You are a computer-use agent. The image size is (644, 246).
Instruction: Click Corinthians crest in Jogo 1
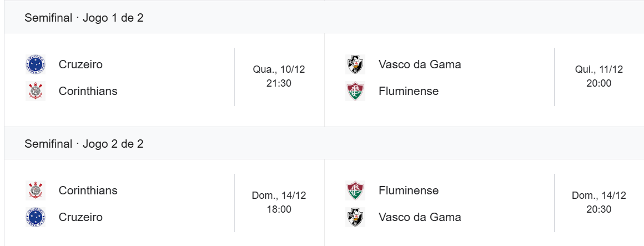(x=36, y=91)
